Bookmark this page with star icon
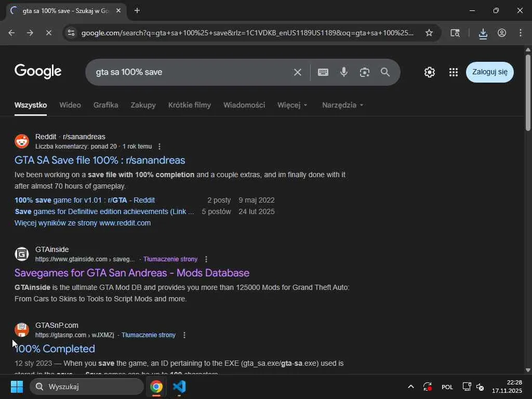 tap(429, 33)
